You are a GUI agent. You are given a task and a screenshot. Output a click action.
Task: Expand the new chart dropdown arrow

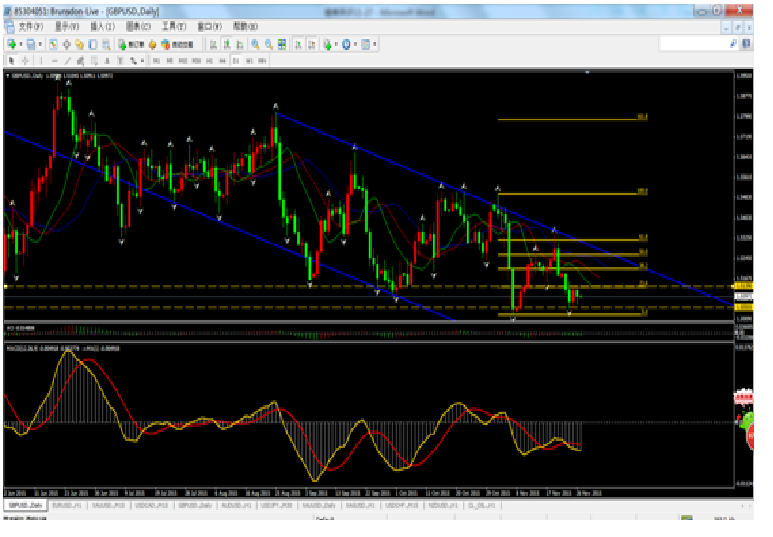(21, 44)
